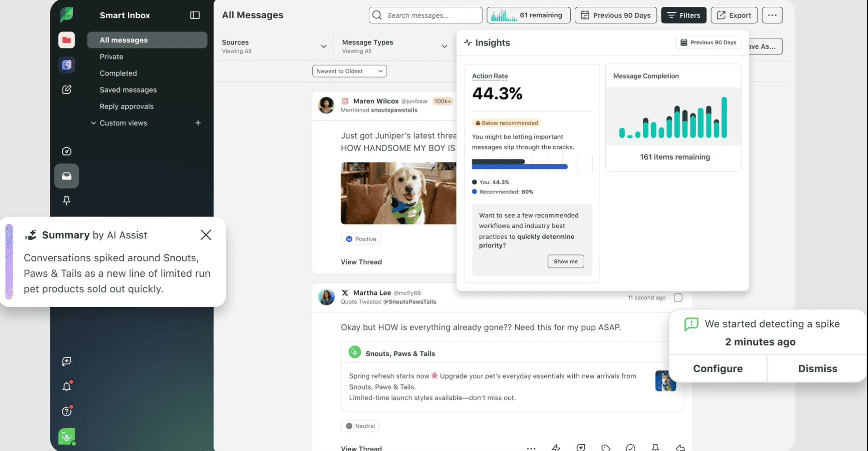Click the 100k+ follower badge
868x451 pixels.
tap(442, 101)
